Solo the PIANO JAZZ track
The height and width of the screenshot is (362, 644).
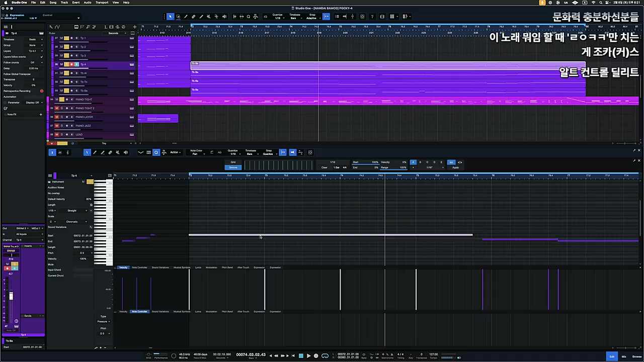tap(61, 126)
